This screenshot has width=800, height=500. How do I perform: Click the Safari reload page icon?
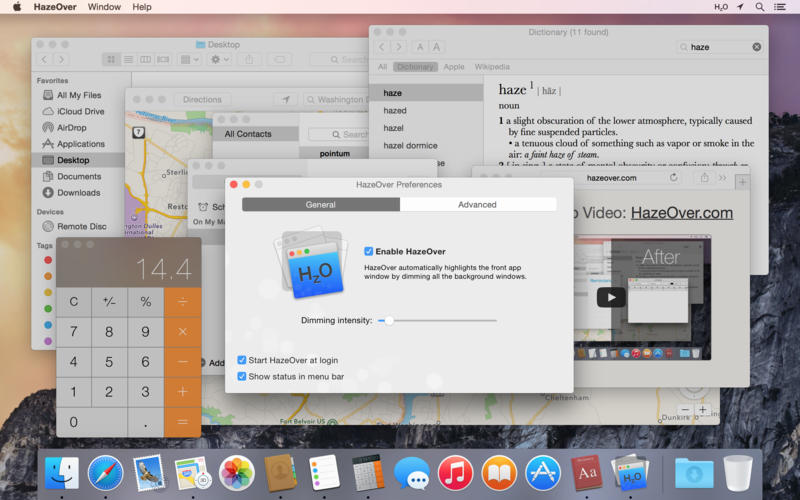pyautogui.click(x=673, y=177)
